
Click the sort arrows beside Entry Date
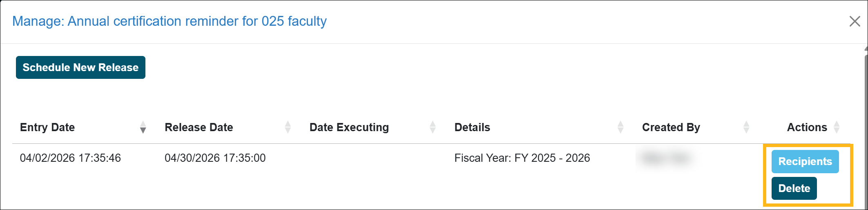click(143, 127)
